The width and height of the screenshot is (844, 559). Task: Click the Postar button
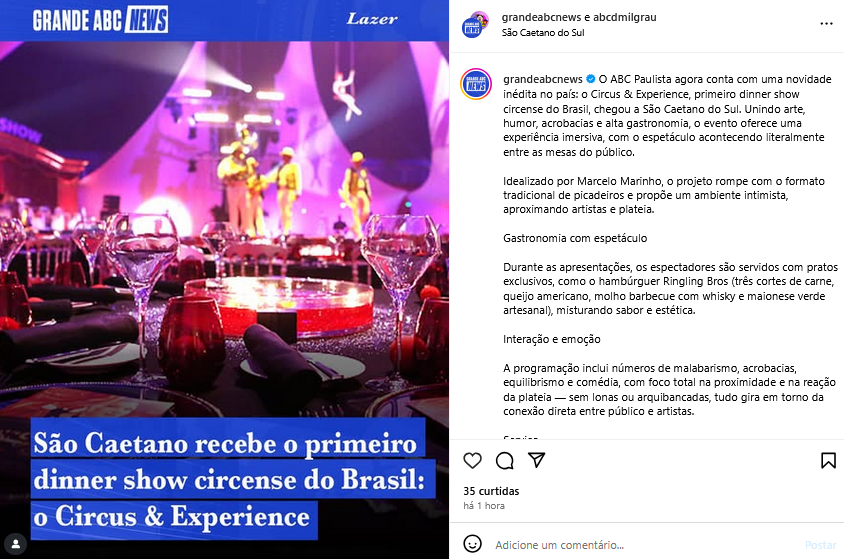point(820,545)
